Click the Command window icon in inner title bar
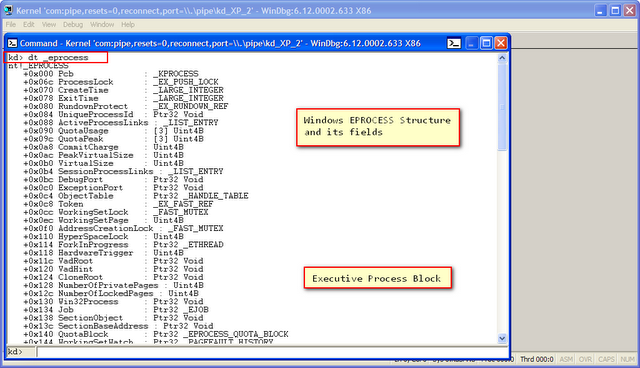Image resolution: width=640 pixels, height=368 pixels. click(x=13, y=43)
